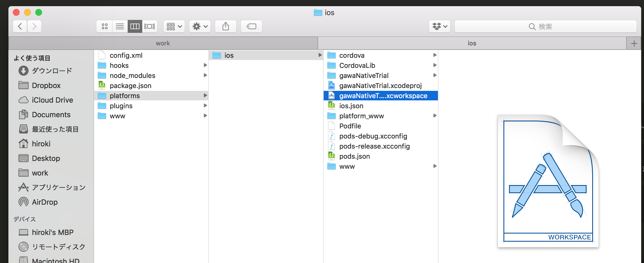Image resolution: width=644 pixels, height=263 pixels.
Task: Open the Downloads (ダウンロード) sidebar item
Action: pyautogui.click(x=52, y=71)
